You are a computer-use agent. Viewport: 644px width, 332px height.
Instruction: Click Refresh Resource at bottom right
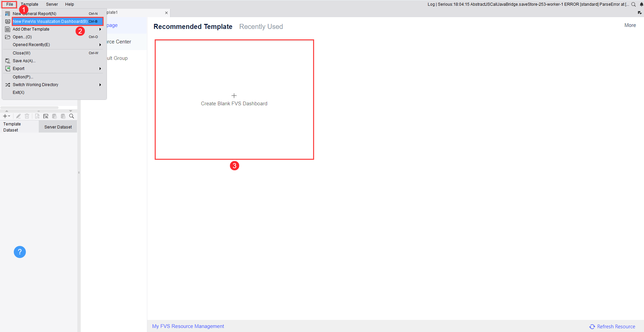tap(615, 326)
